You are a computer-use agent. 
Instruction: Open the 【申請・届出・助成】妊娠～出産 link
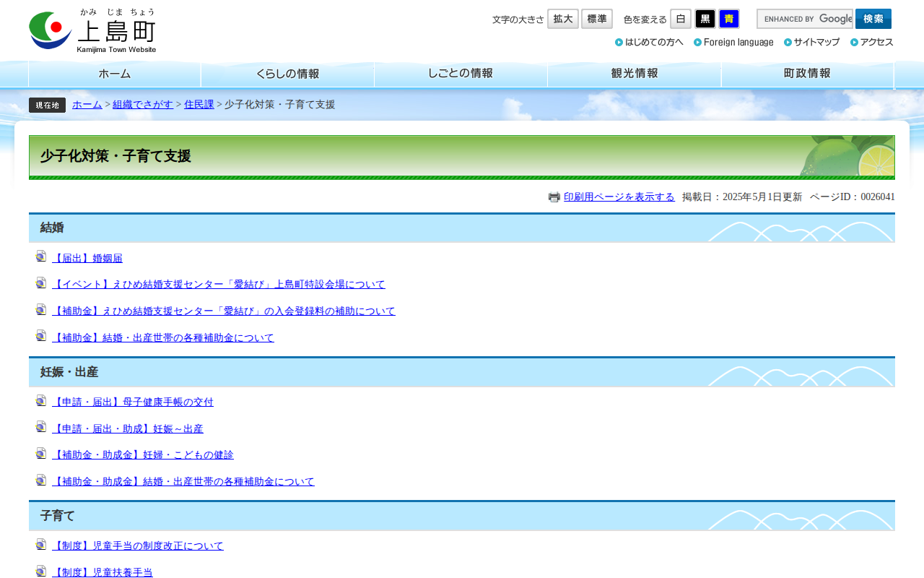point(128,429)
